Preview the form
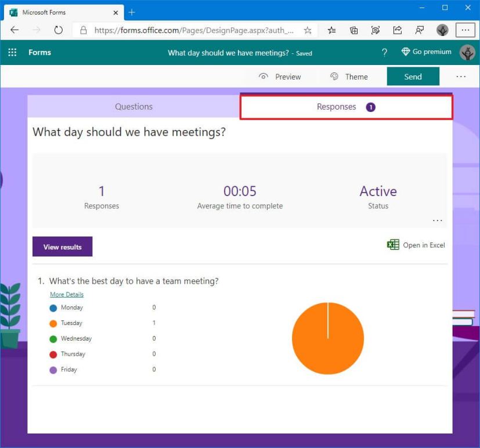The height and width of the screenshot is (448, 480). click(280, 77)
